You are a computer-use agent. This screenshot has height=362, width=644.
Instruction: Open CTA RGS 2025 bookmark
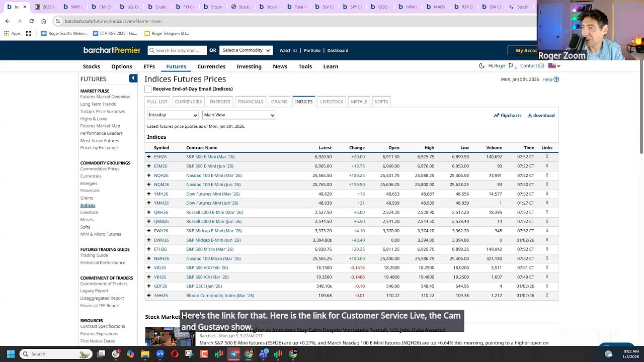pos(115,34)
